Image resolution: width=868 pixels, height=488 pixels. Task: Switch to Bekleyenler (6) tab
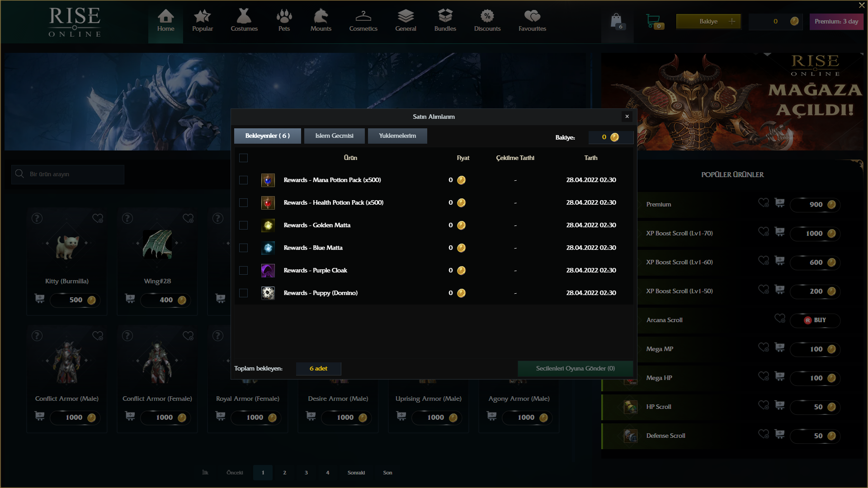tap(267, 136)
